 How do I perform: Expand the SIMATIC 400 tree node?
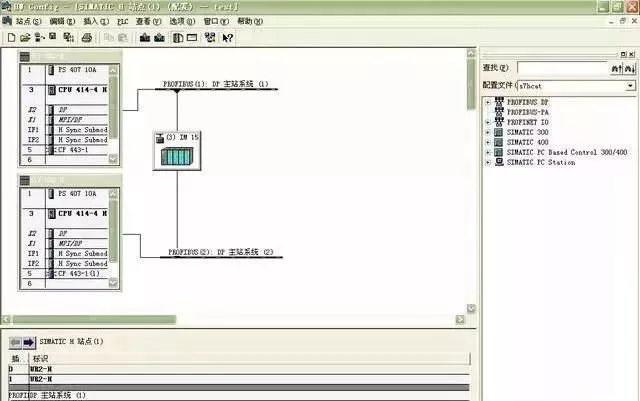(487, 142)
